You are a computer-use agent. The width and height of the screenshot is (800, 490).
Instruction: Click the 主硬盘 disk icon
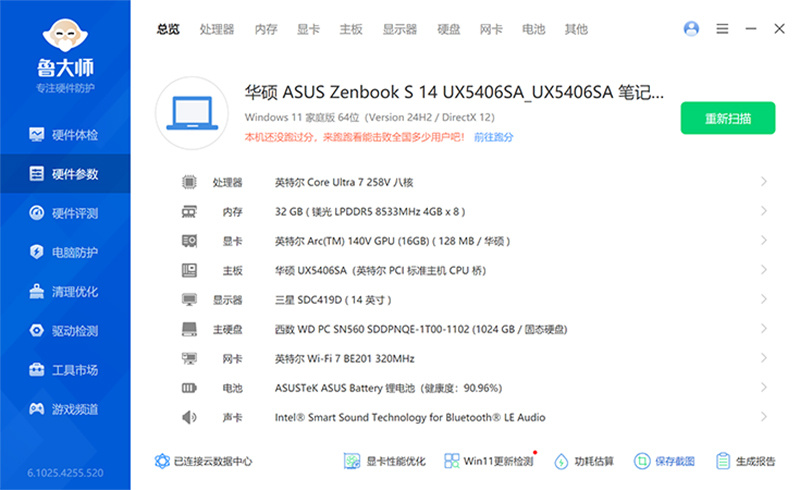189,329
